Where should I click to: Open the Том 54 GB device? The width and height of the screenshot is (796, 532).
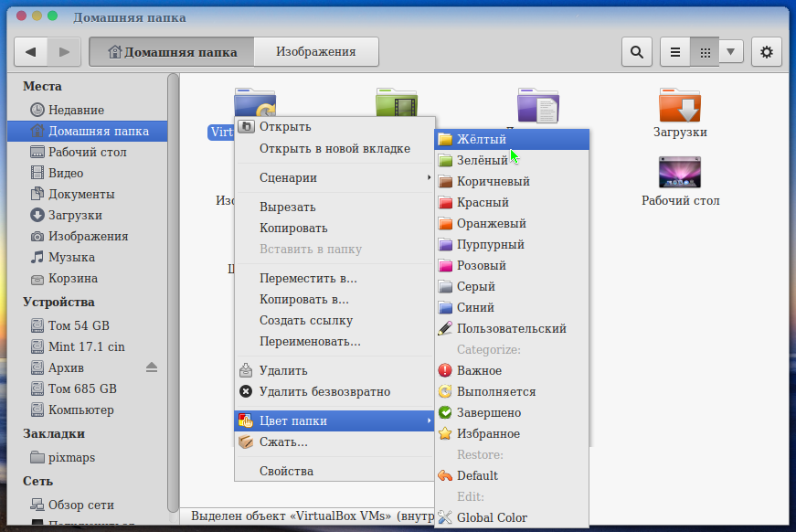tap(88, 326)
